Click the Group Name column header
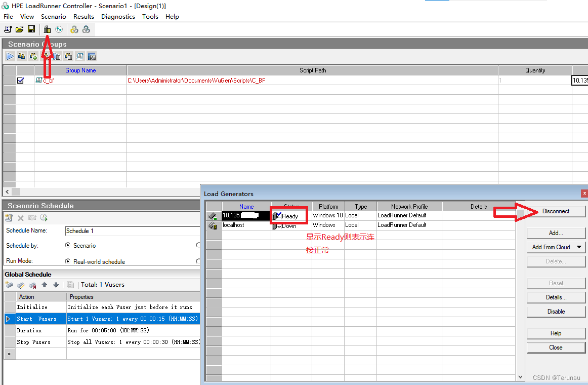 click(x=80, y=70)
